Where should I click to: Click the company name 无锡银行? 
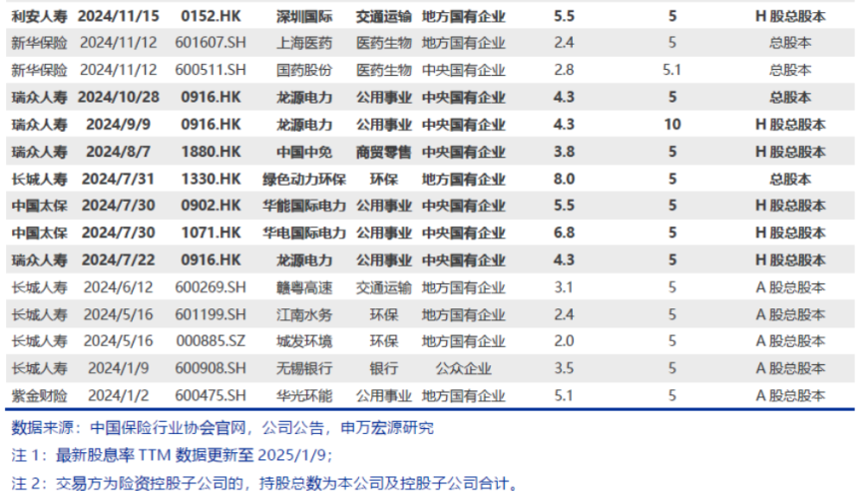pyautogui.click(x=304, y=368)
